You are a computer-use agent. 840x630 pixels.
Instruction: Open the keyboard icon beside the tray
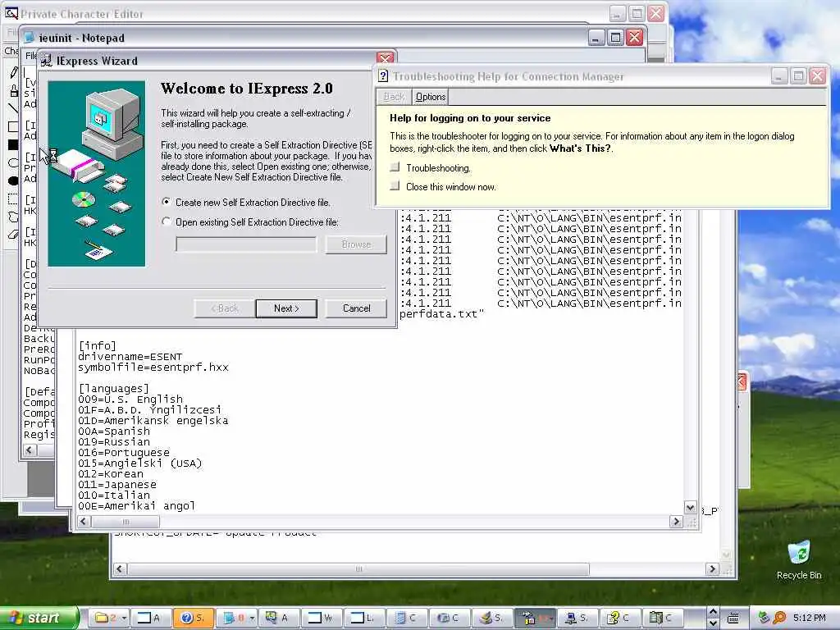click(733, 618)
